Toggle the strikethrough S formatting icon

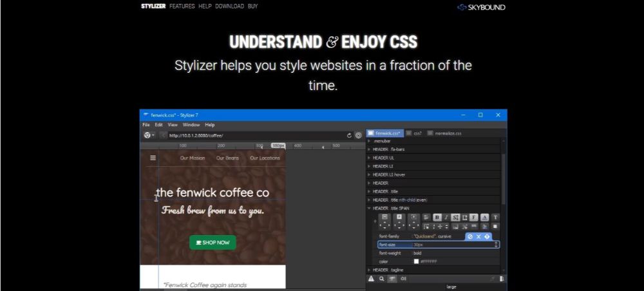455,217
